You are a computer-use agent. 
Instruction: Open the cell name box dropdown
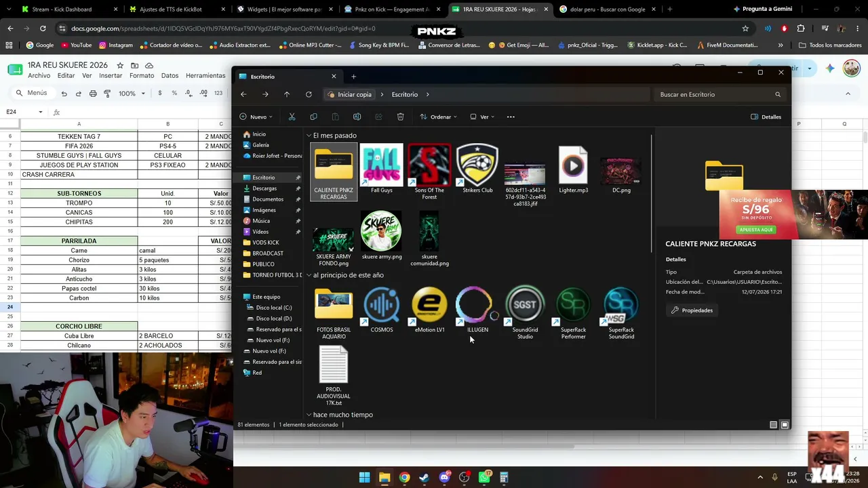pyautogui.click(x=41, y=112)
